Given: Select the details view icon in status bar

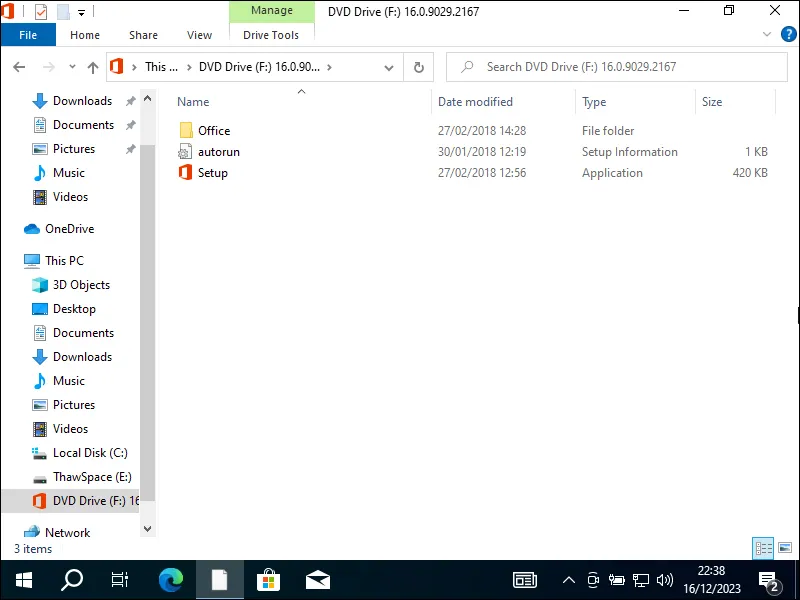Looking at the screenshot, I should coord(763,548).
